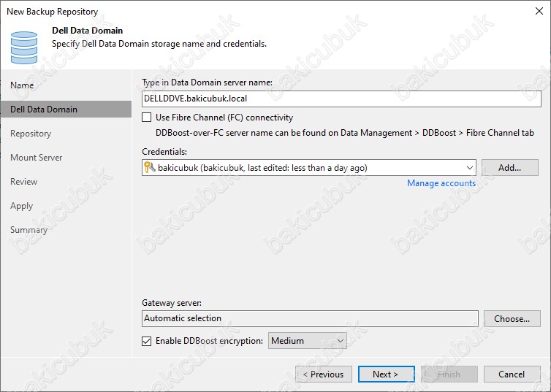Viewport: 551px width, 392px height.
Task: Click the 'Gateway server:' label
Action: tap(172, 303)
